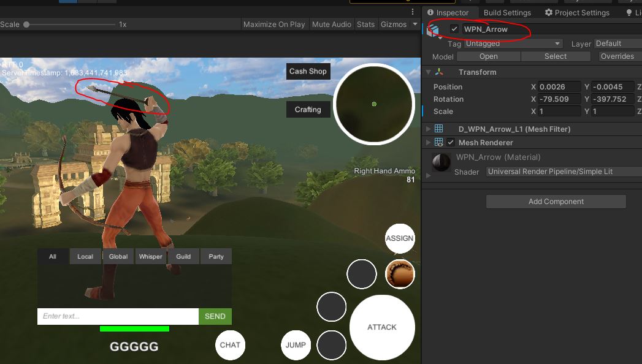Click the empty skill slot next to JUMP
The height and width of the screenshot is (364, 642).
(x=331, y=345)
